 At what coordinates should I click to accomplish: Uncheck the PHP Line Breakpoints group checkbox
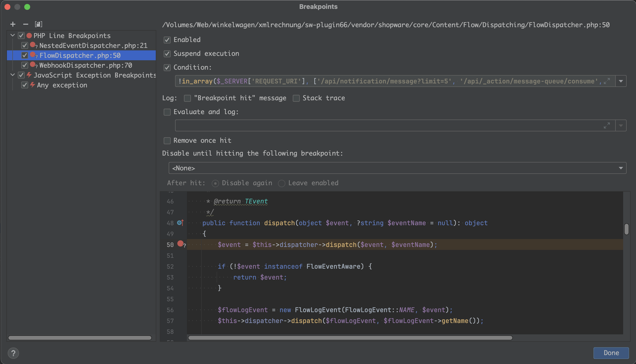click(x=21, y=36)
